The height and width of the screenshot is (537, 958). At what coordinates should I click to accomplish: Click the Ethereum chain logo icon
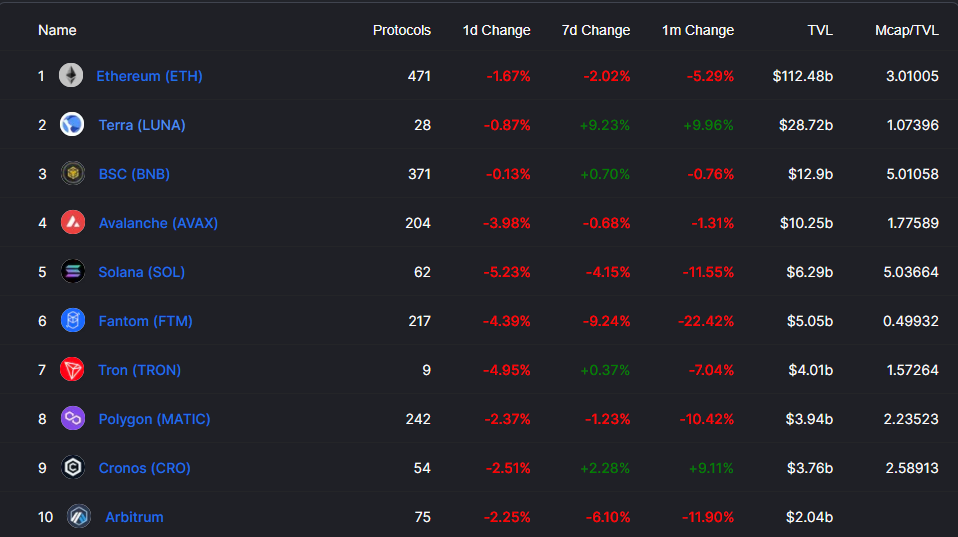[x=70, y=76]
